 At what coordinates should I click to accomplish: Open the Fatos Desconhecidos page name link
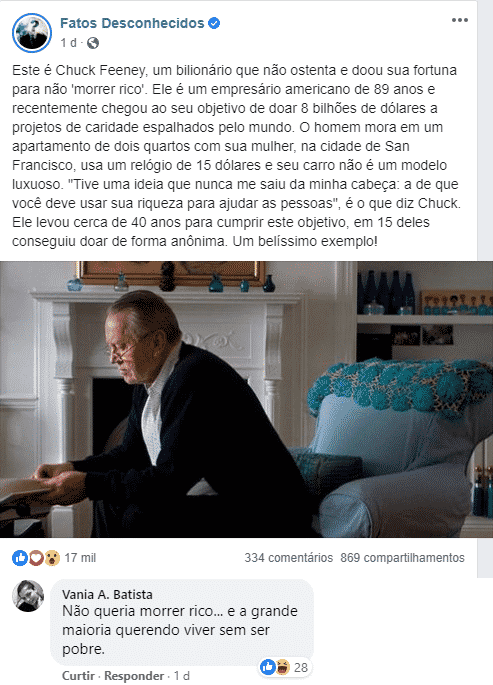coord(132,23)
